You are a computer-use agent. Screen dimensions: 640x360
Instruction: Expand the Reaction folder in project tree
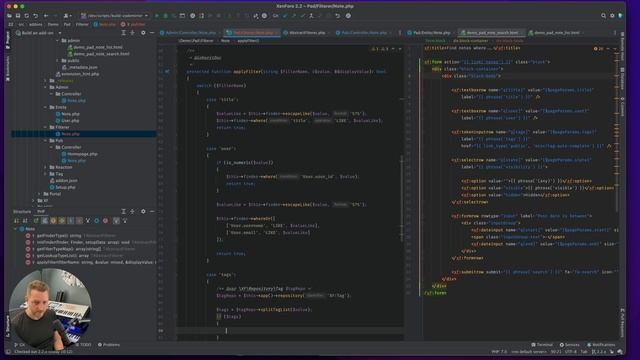45,167
